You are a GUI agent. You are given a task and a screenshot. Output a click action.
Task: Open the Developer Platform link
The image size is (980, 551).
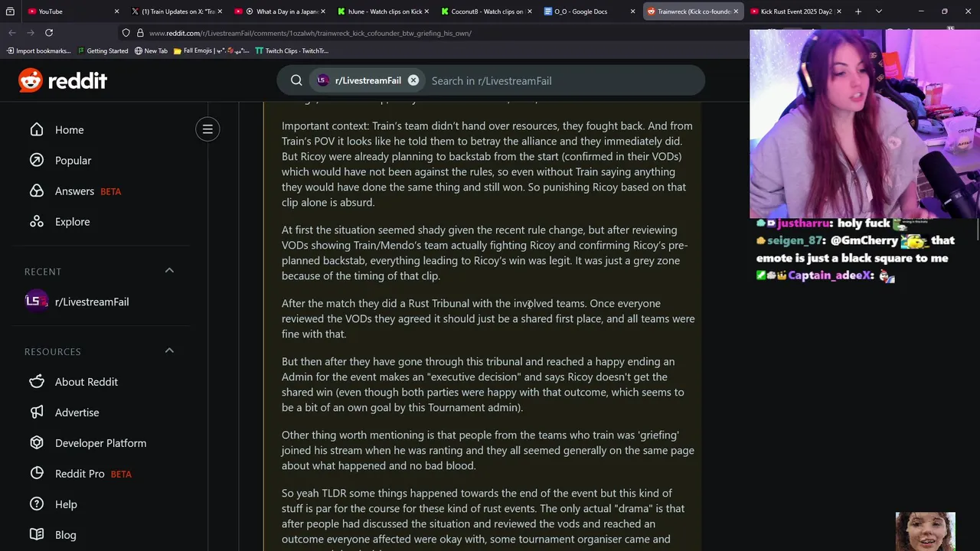100,443
